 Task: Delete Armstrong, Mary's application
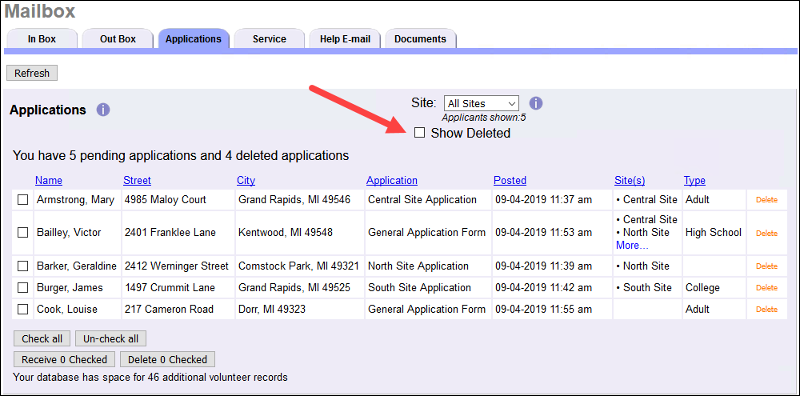766,200
